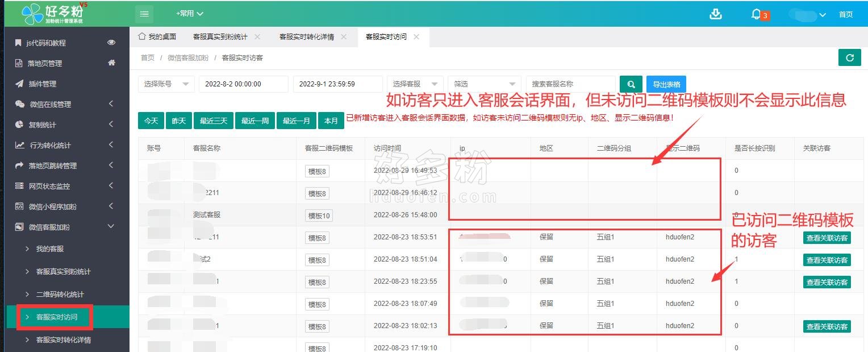The width and height of the screenshot is (868, 352).
Task: Click the 插件管理 paper-plane icon
Action: pyautogui.click(x=19, y=84)
